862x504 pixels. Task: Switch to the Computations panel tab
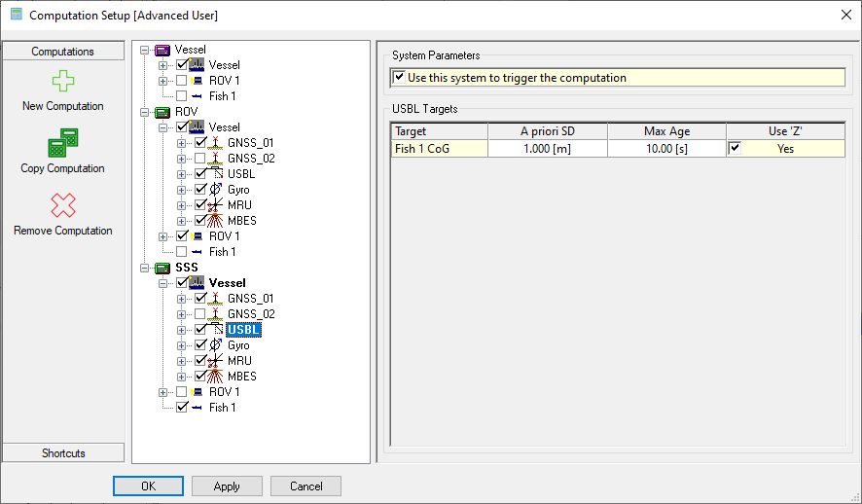coord(63,52)
